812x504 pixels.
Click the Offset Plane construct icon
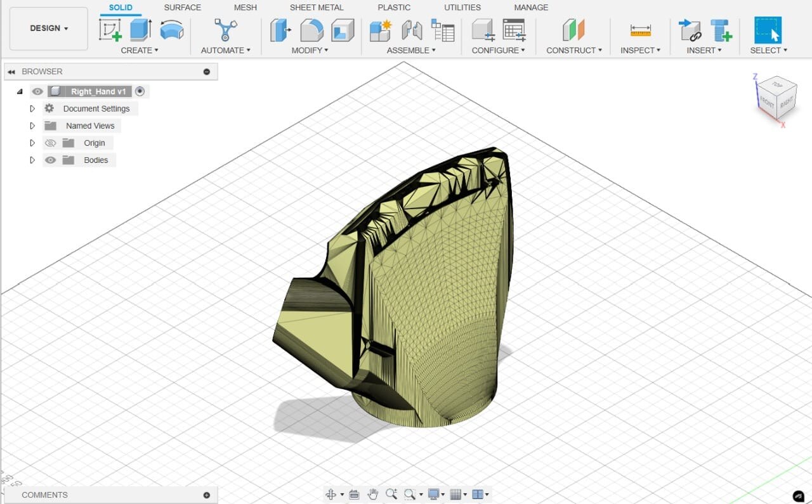573,30
